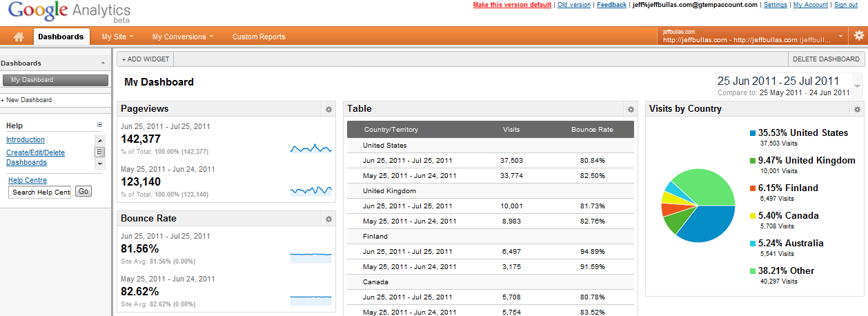The height and width of the screenshot is (316, 868).
Task: Open the Introduction help link
Action: coord(26,139)
